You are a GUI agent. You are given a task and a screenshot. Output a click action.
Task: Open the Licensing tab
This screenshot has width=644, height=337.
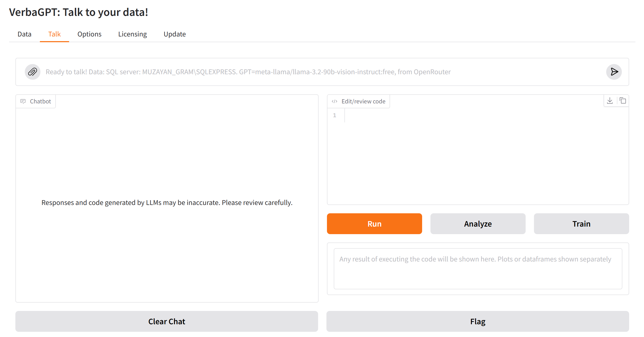tap(132, 34)
